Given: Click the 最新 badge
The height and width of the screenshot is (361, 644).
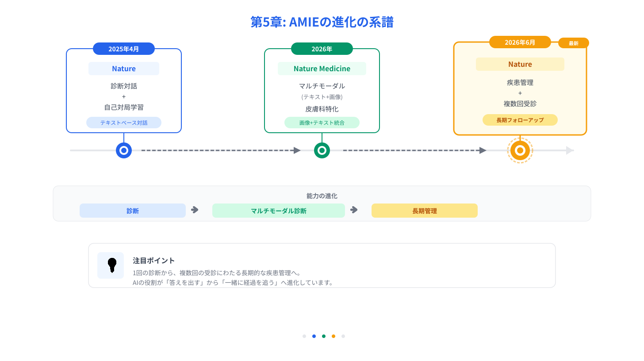Looking at the screenshot, I should tap(574, 43).
